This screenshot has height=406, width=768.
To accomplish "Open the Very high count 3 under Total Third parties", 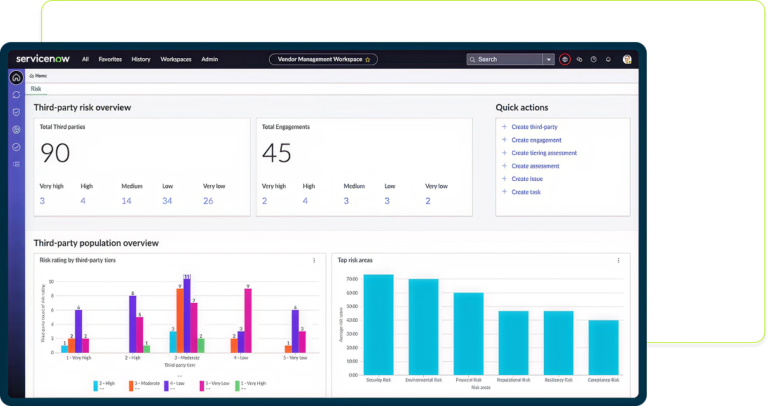I will point(42,201).
